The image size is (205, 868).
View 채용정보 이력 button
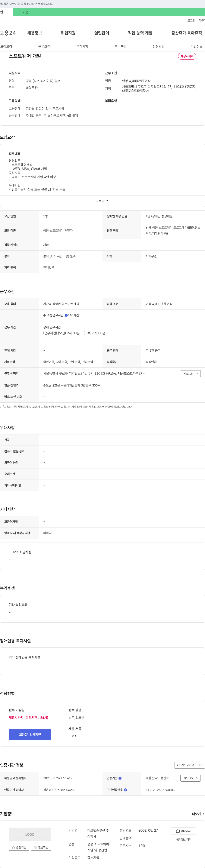point(183,839)
